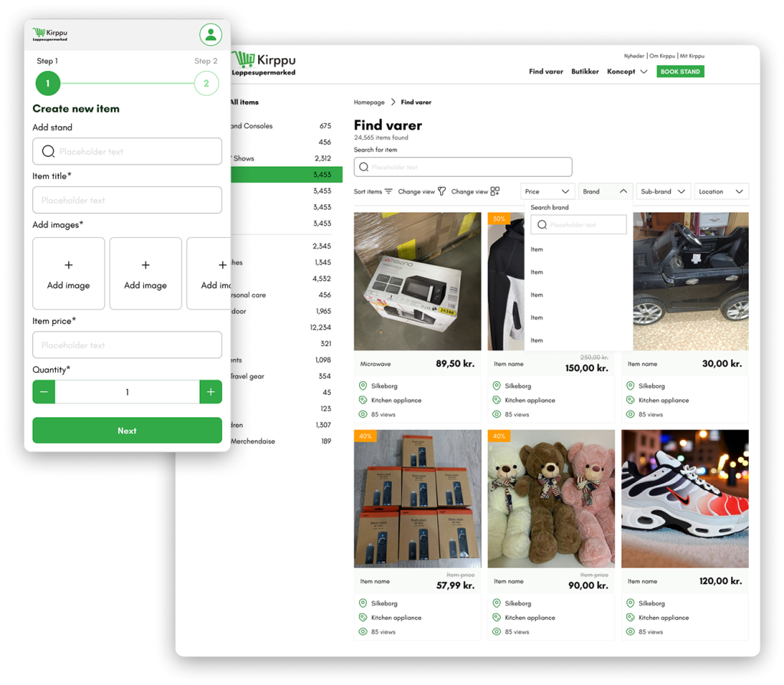
Task: Click the filter funnel view icon
Action: coord(442,191)
